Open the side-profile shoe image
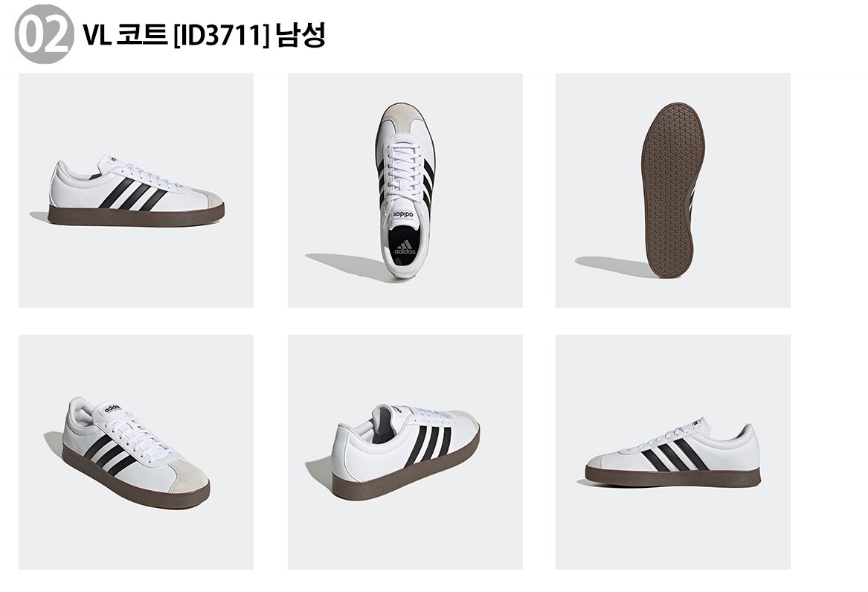 (136, 190)
